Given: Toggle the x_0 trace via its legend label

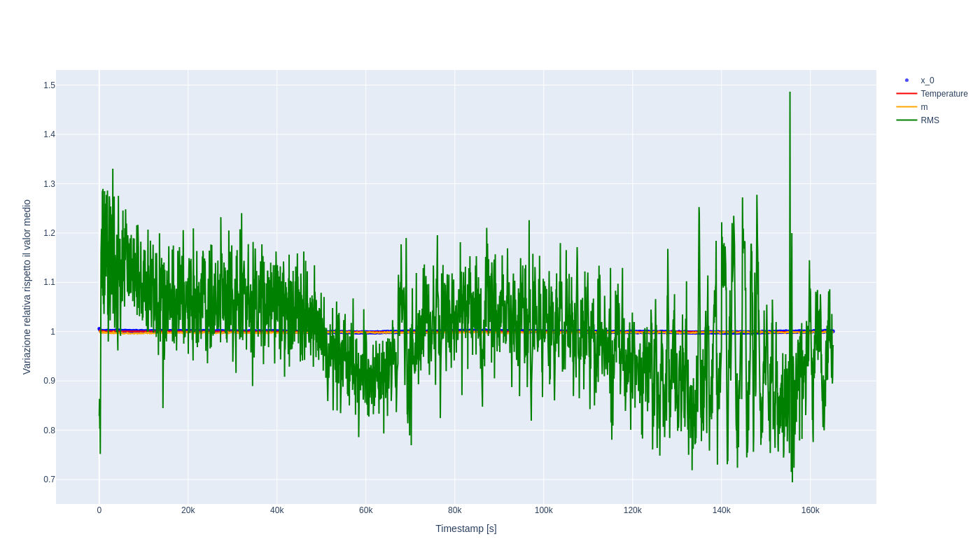Looking at the screenshot, I should click(927, 80).
